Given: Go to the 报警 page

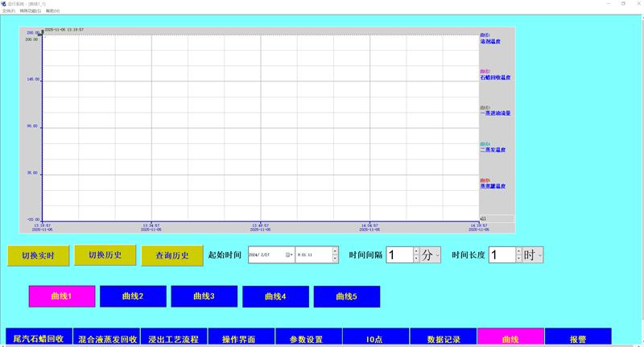Looking at the screenshot, I should coord(578,339).
